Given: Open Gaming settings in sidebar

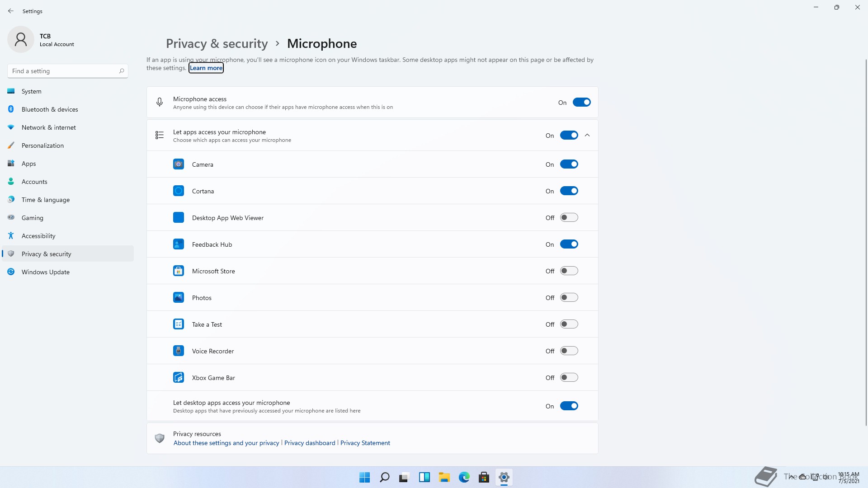Looking at the screenshot, I should click(68, 218).
